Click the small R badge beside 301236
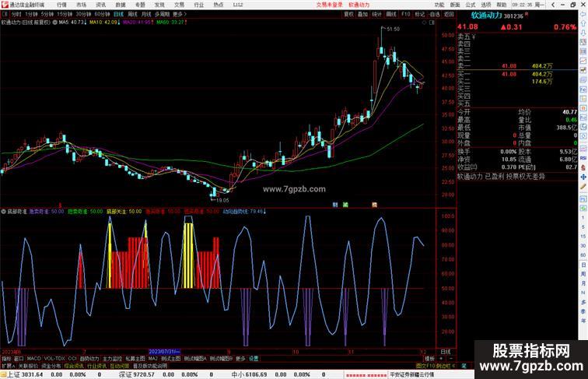This screenshot has width=588, height=379. pos(526,14)
